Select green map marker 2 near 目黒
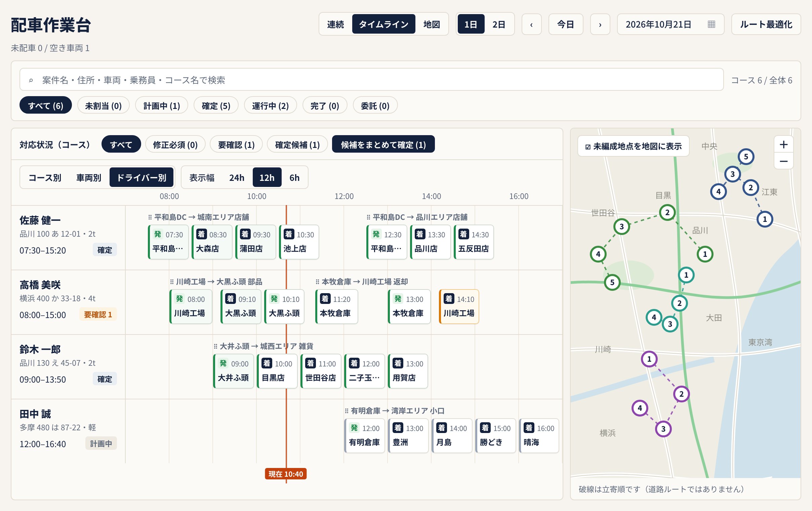 (x=667, y=212)
